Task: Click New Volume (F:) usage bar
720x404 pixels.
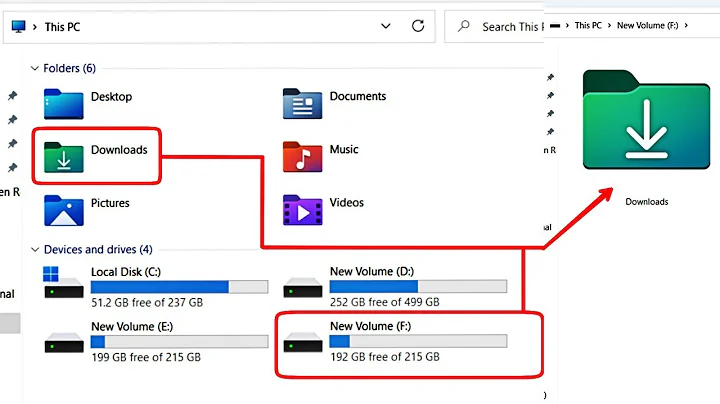Action: pyautogui.click(x=418, y=341)
